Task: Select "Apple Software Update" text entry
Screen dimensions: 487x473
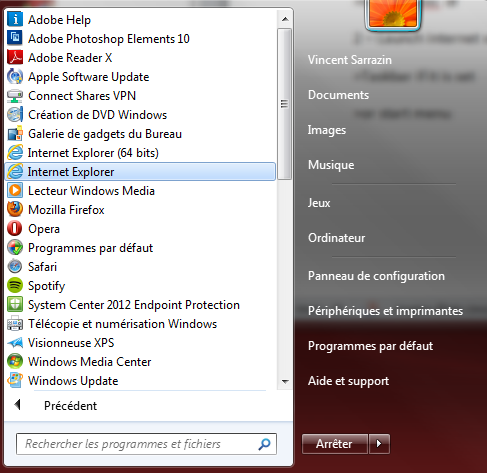Action: tap(89, 77)
